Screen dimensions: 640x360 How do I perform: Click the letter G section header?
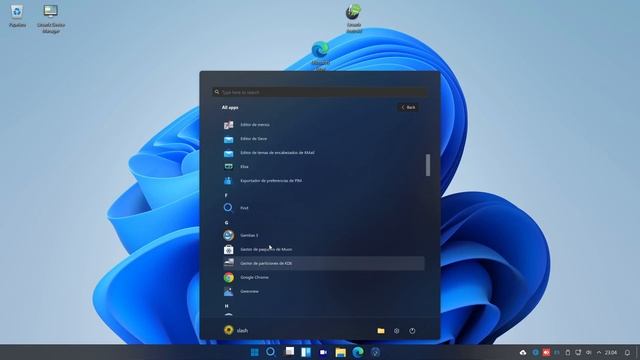227,223
